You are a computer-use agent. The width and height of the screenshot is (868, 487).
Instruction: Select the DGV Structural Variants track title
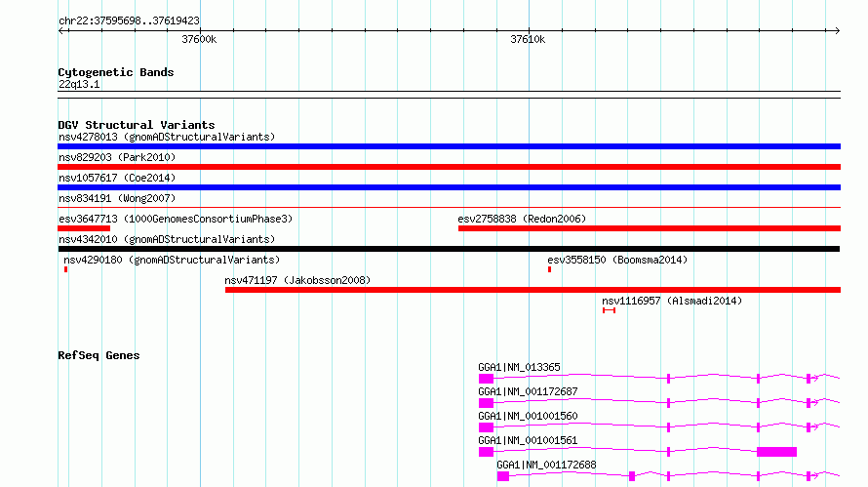tap(137, 125)
